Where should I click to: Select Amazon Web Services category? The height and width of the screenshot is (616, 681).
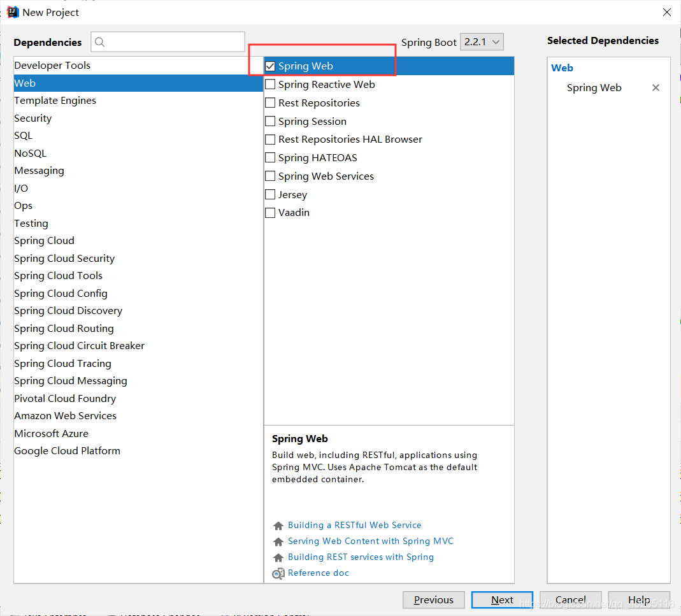(x=138, y=416)
